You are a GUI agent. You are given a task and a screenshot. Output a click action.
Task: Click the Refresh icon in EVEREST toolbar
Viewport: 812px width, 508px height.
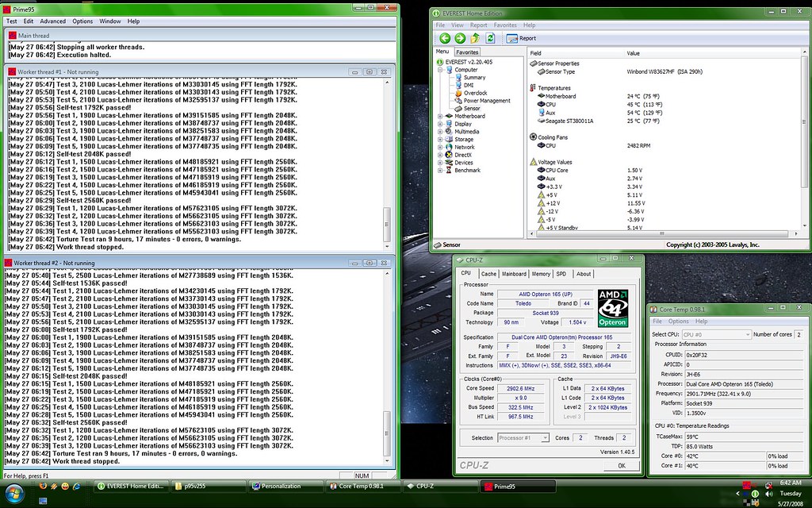490,38
